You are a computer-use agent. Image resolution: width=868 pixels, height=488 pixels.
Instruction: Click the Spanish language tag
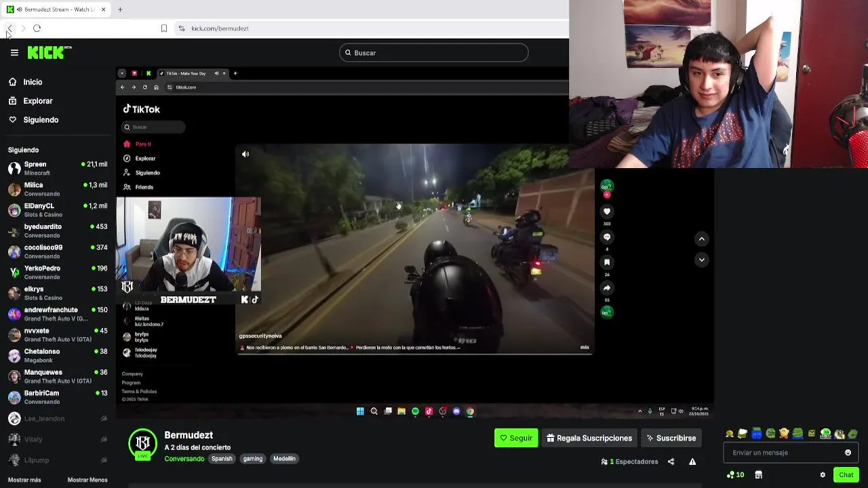222,459
